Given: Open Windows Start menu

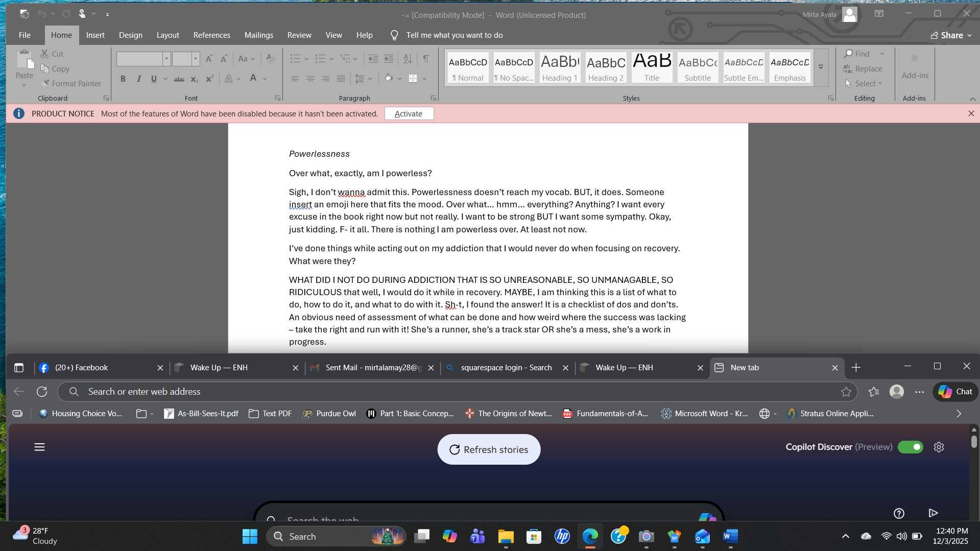Looking at the screenshot, I should [x=250, y=537].
